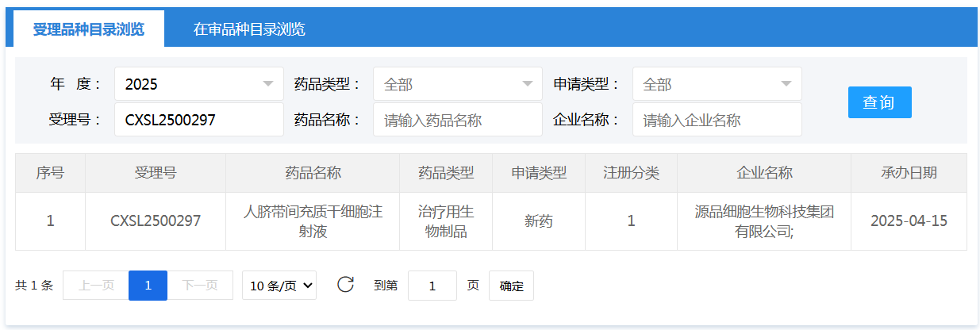Click the 到第 page number input
The image size is (980, 330).
[432, 286]
